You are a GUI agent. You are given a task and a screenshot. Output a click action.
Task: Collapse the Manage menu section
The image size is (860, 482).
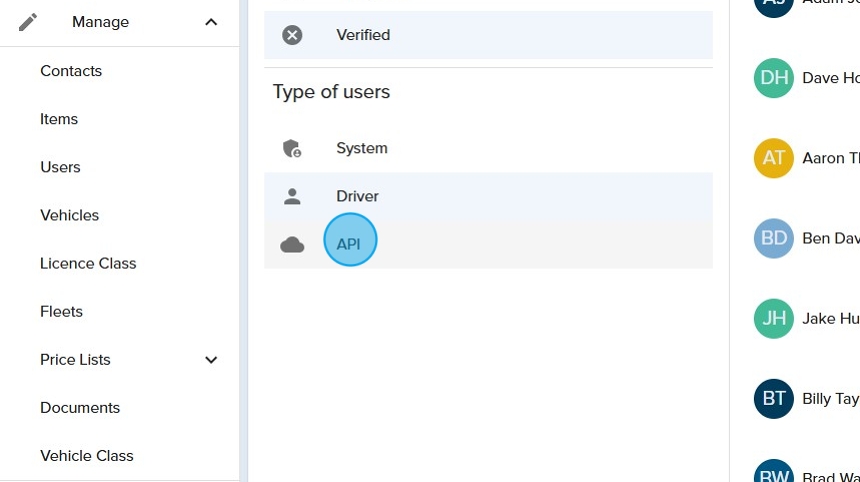[211, 22]
